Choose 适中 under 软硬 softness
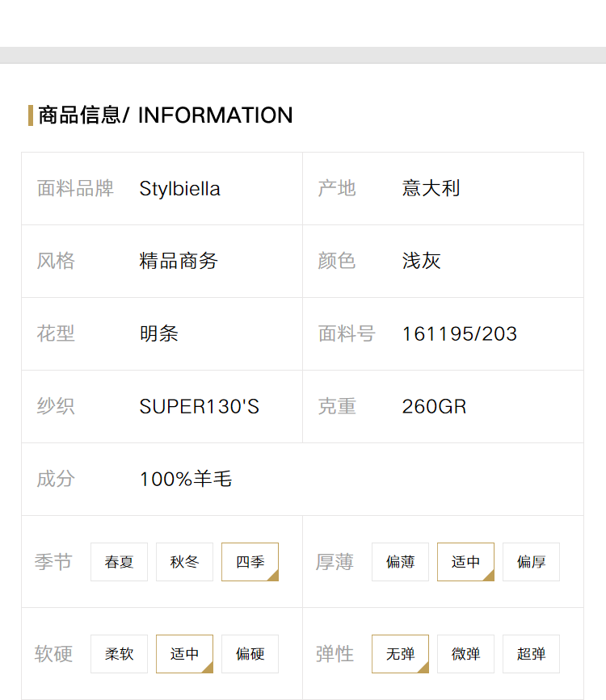This screenshot has width=606, height=700. [x=184, y=653]
